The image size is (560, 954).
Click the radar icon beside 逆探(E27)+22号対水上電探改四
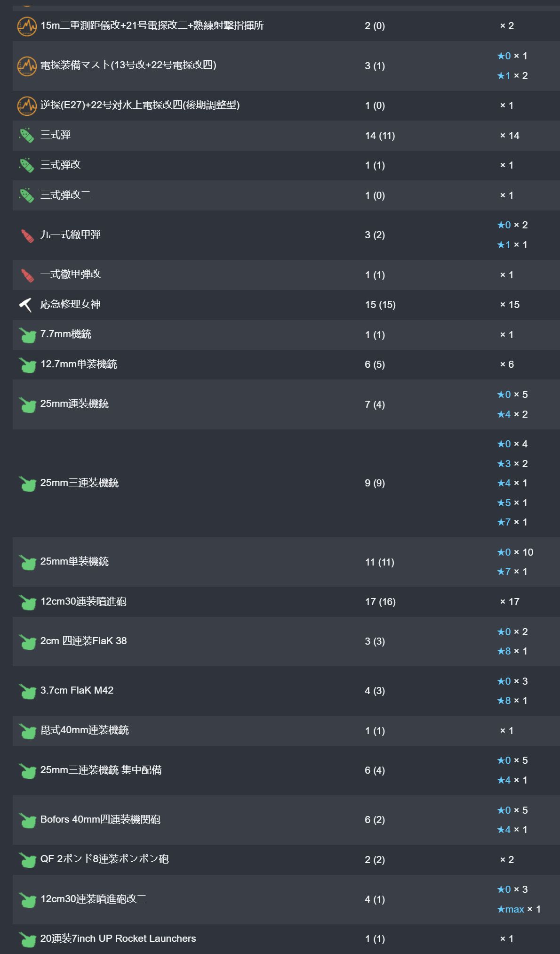point(27,105)
